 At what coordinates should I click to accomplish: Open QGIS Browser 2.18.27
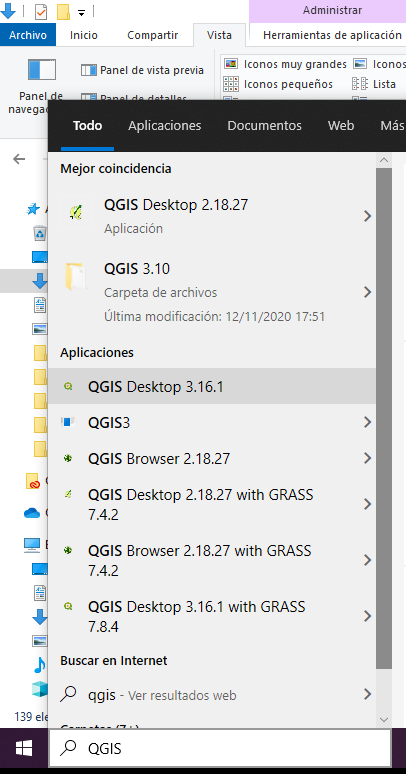pos(211,459)
